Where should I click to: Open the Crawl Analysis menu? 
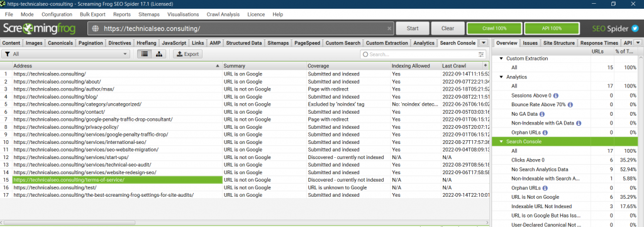coord(223,14)
